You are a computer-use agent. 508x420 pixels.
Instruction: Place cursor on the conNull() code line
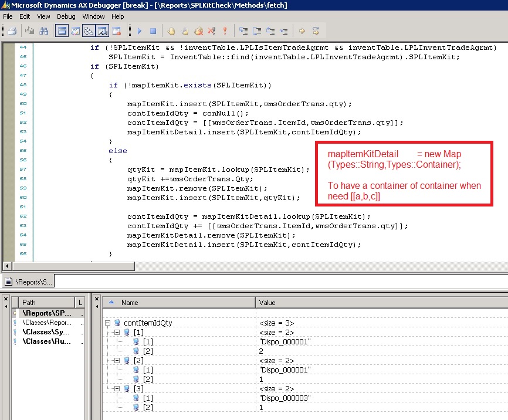(x=188, y=113)
